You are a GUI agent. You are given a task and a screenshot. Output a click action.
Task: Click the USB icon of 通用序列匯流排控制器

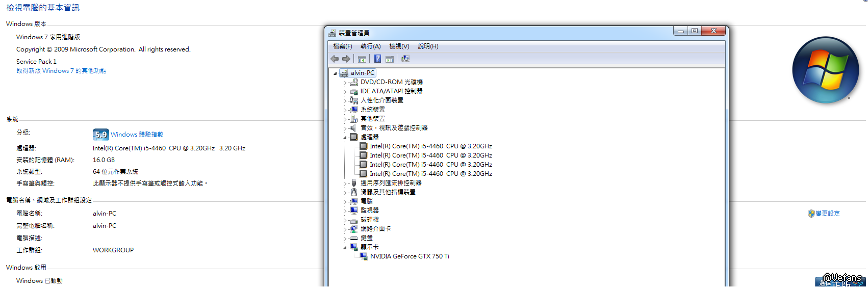tap(354, 183)
